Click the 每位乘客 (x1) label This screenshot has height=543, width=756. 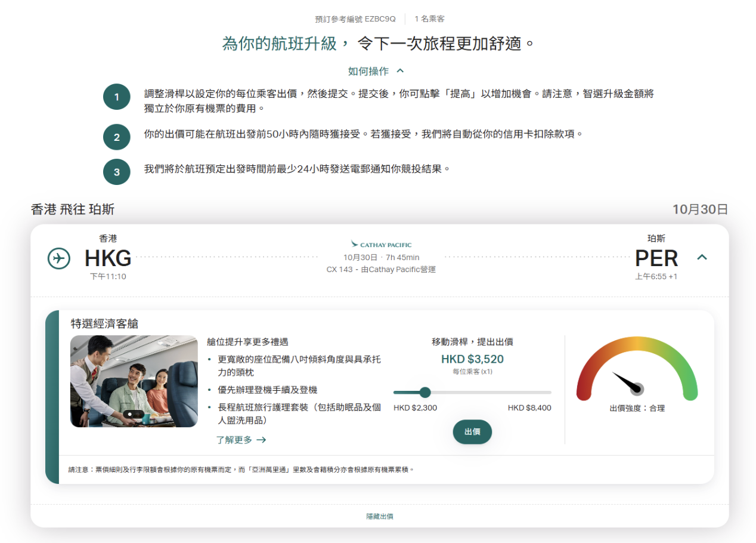pyautogui.click(x=472, y=372)
